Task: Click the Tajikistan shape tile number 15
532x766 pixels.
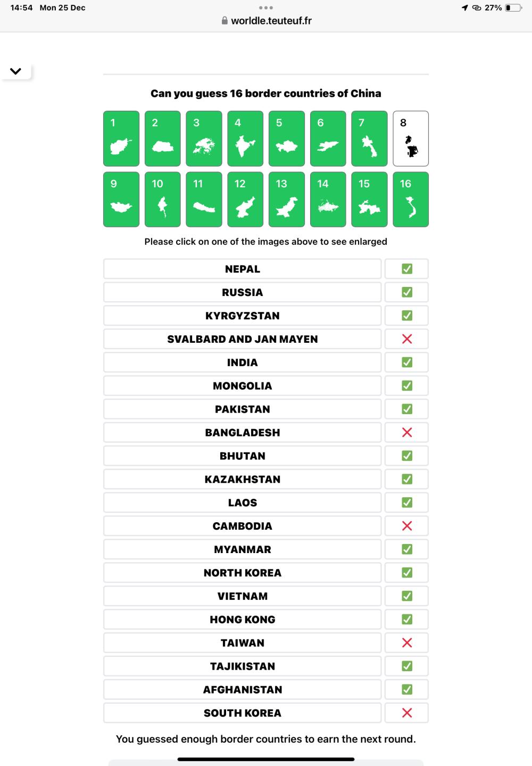Action: click(x=369, y=200)
